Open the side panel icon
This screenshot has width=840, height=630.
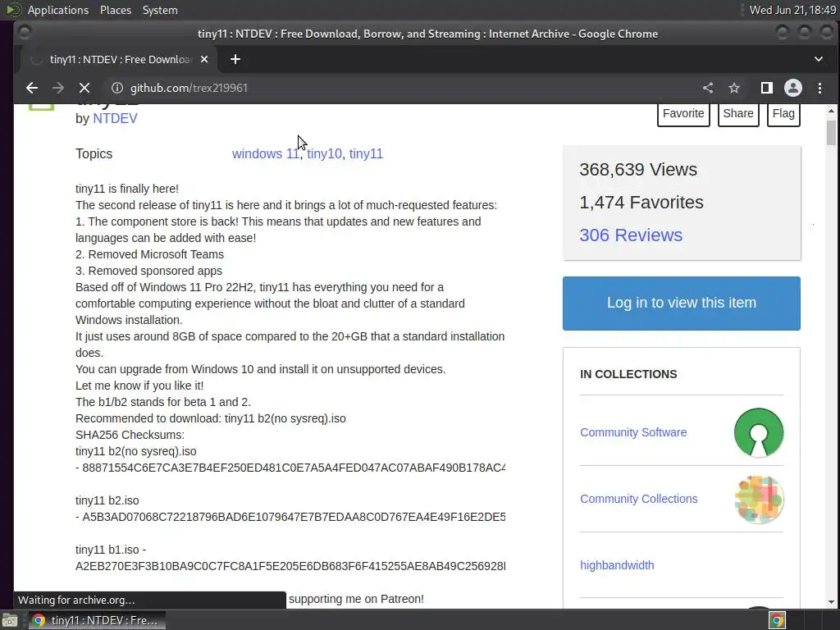pos(767,88)
